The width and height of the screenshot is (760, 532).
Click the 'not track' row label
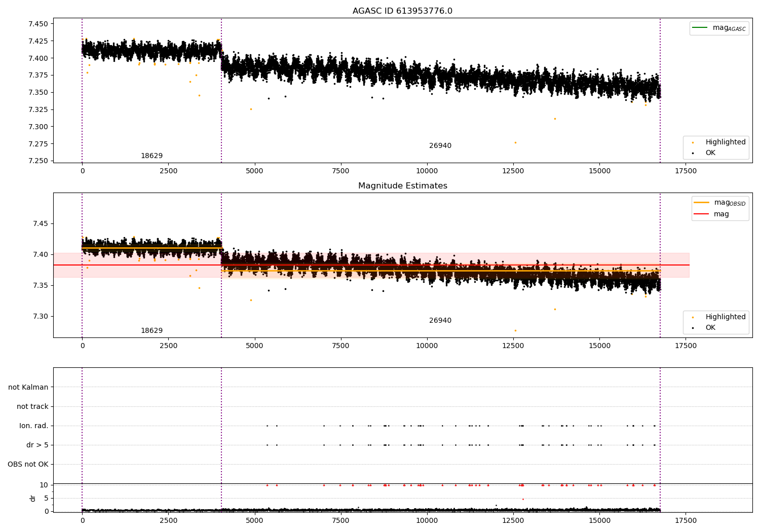click(32, 406)
